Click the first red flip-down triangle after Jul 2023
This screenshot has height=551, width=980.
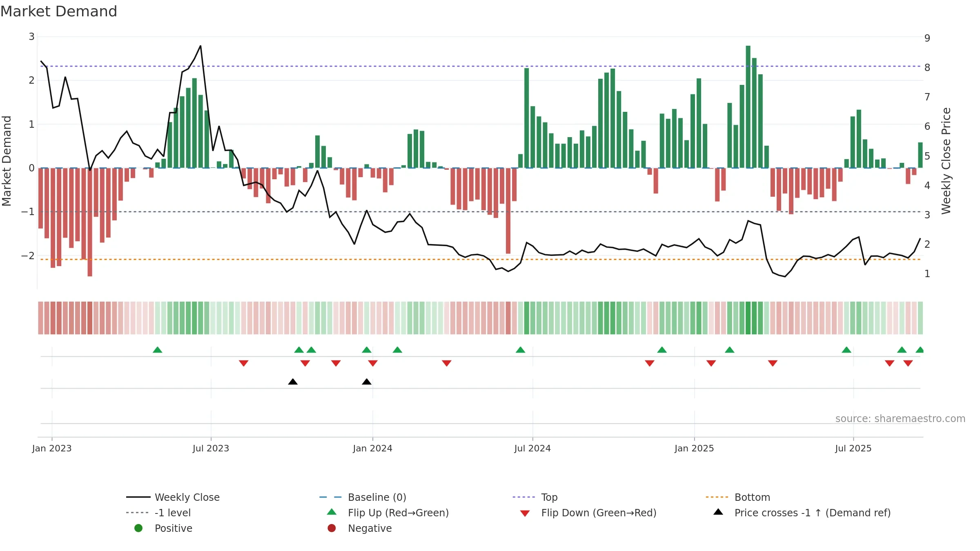click(x=244, y=363)
